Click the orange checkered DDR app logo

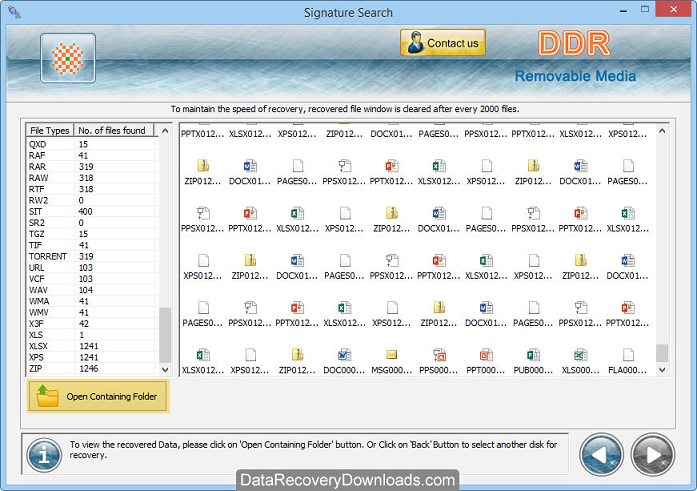tap(68, 58)
